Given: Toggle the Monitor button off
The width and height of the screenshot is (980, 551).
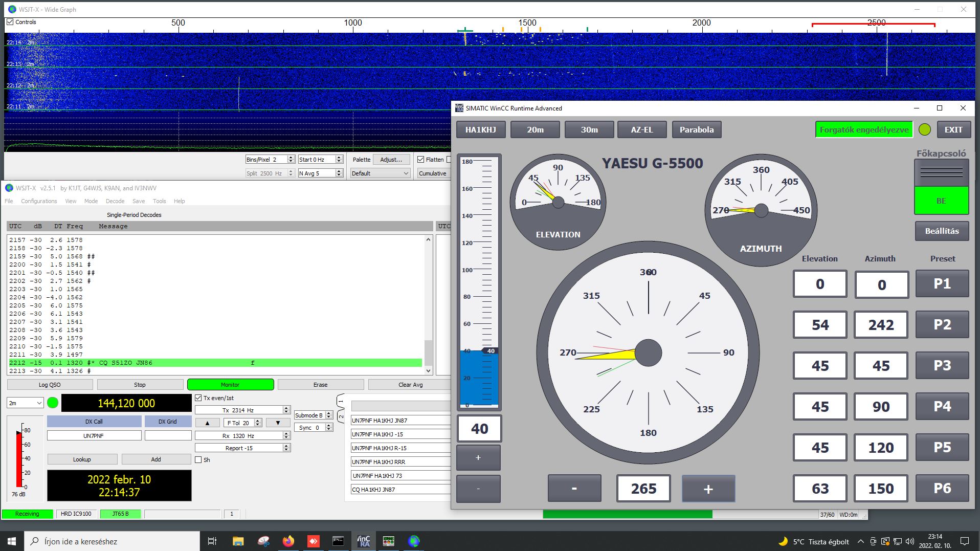Looking at the screenshot, I should coord(230,385).
